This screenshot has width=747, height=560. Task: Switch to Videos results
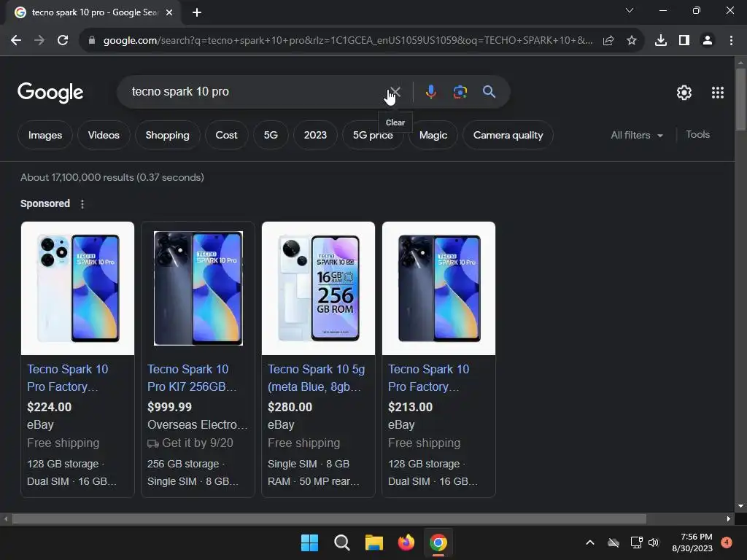[104, 135]
